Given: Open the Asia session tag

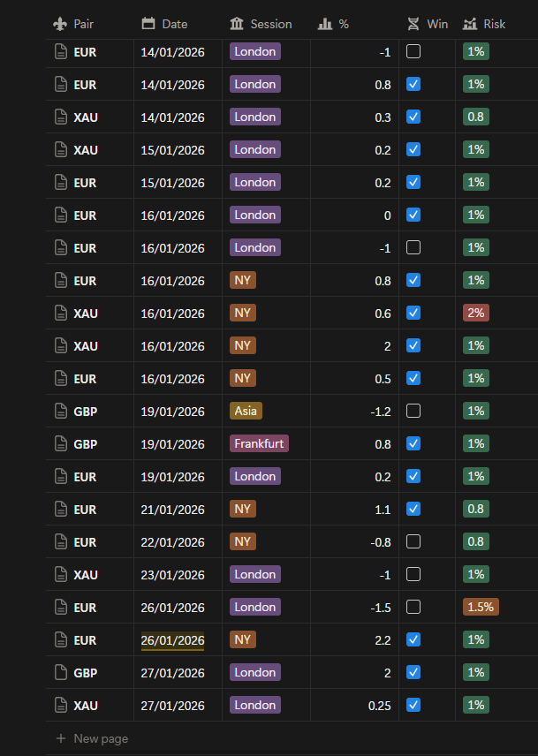Looking at the screenshot, I should 246,411.
